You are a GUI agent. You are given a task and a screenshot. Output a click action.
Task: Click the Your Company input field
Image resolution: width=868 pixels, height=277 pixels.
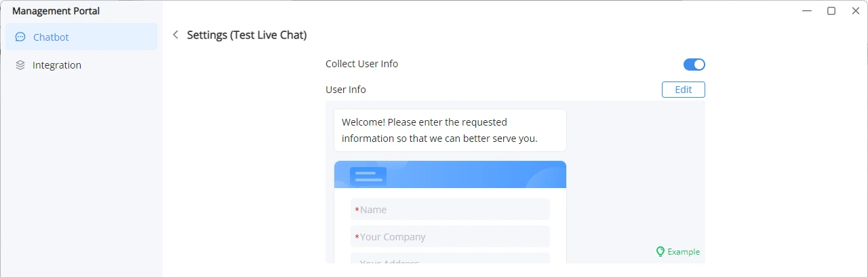tap(450, 237)
